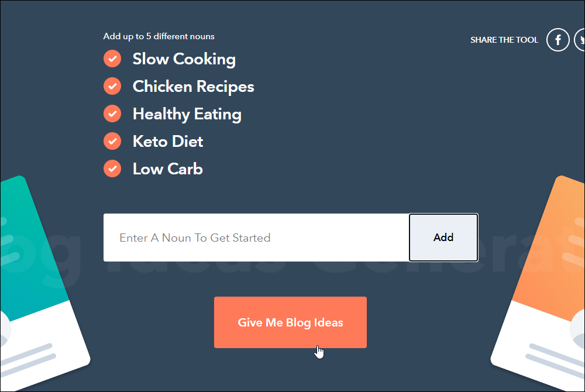This screenshot has height=392, width=585.
Task: Click the Facebook share icon
Action: 558,40
